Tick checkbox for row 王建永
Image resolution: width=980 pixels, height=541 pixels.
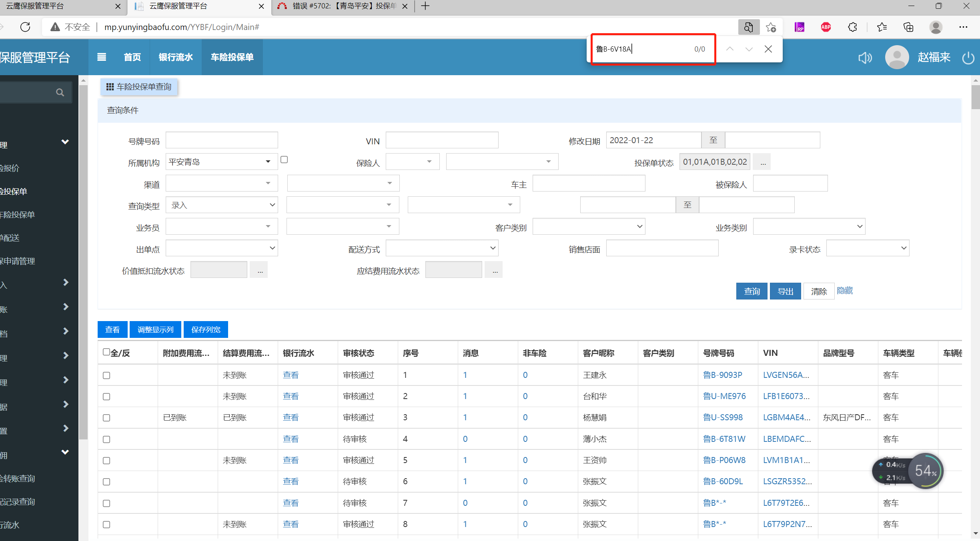(x=106, y=375)
